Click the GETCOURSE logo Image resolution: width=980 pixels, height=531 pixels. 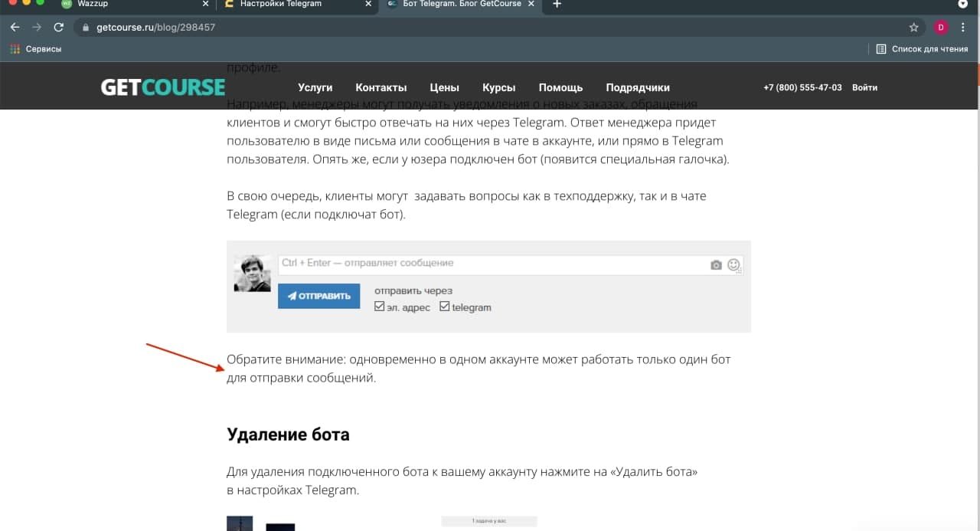[x=163, y=87]
